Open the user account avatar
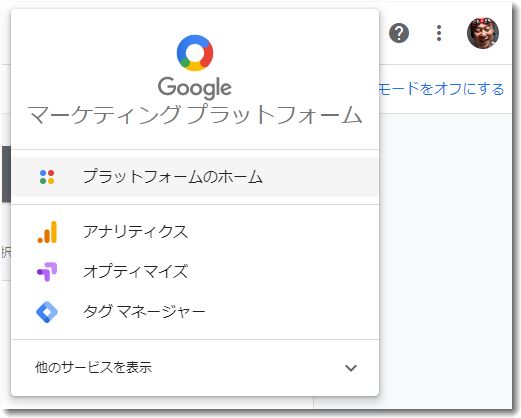 click(x=483, y=33)
